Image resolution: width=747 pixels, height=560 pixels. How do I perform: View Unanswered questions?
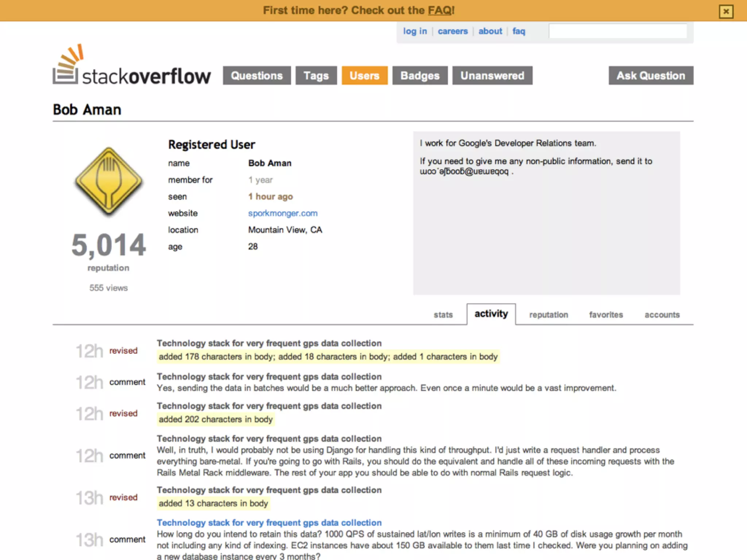point(492,75)
